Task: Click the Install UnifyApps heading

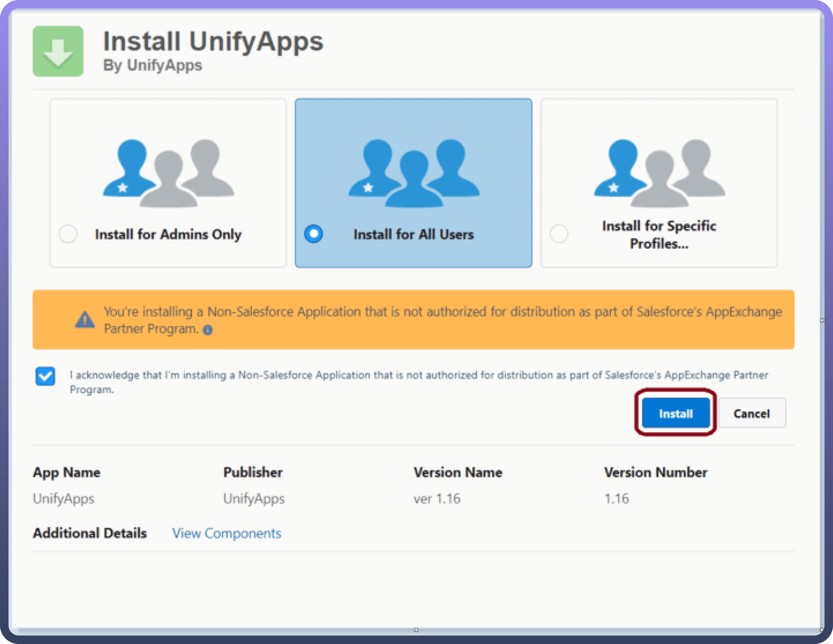Action: coord(213,41)
